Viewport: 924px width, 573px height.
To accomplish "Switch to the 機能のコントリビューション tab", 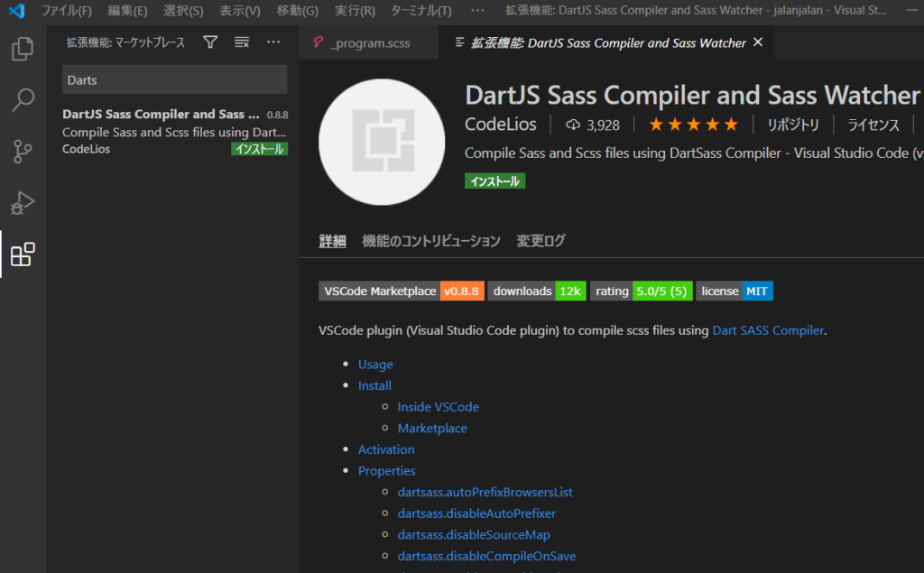I will 430,241.
